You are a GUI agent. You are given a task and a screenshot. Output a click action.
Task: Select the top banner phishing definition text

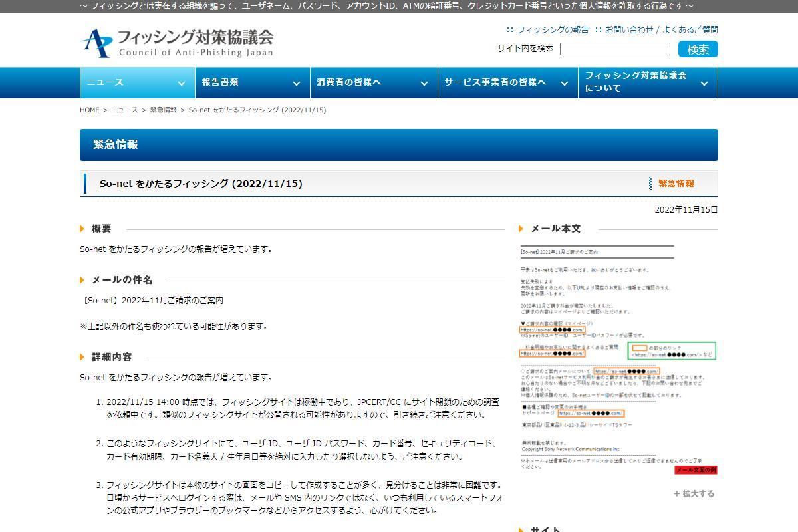pos(386,6)
